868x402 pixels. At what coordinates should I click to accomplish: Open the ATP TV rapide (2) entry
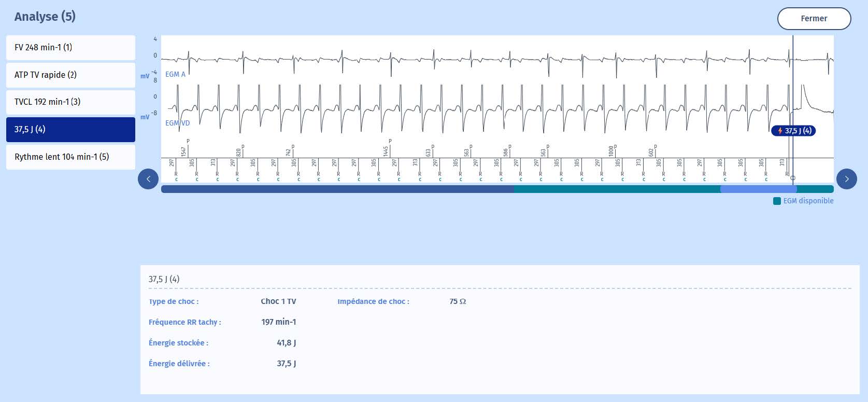[70, 75]
